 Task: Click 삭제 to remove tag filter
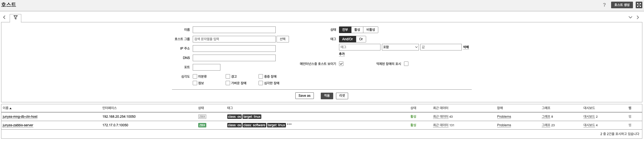coord(466,47)
